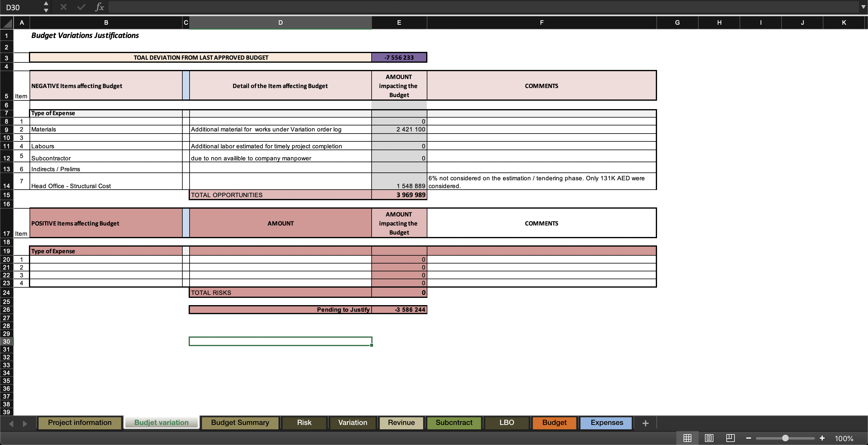The width and height of the screenshot is (868, 445).
Task: Switch to Page Break Preview icon
Action: point(730,438)
